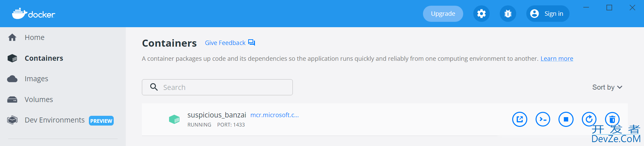644x146 pixels.
Task: Click the green container status icon
Action: pyautogui.click(x=174, y=119)
